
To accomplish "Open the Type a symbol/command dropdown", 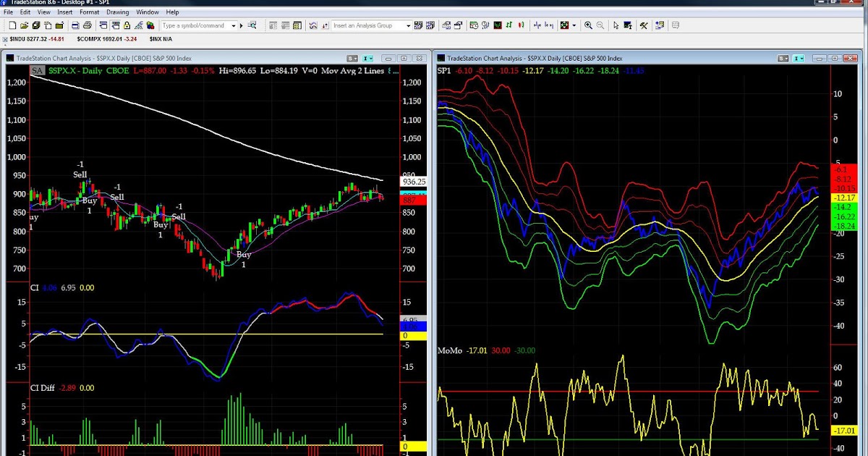I will click(234, 25).
